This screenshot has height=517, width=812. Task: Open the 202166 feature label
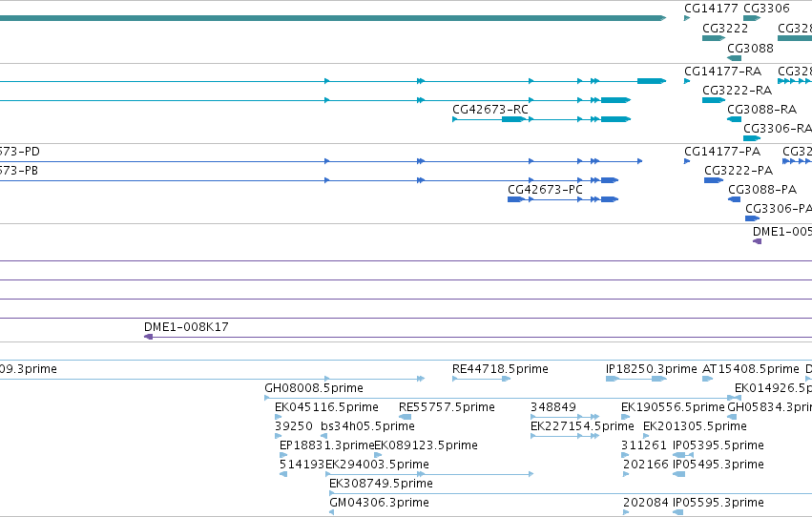646,465
